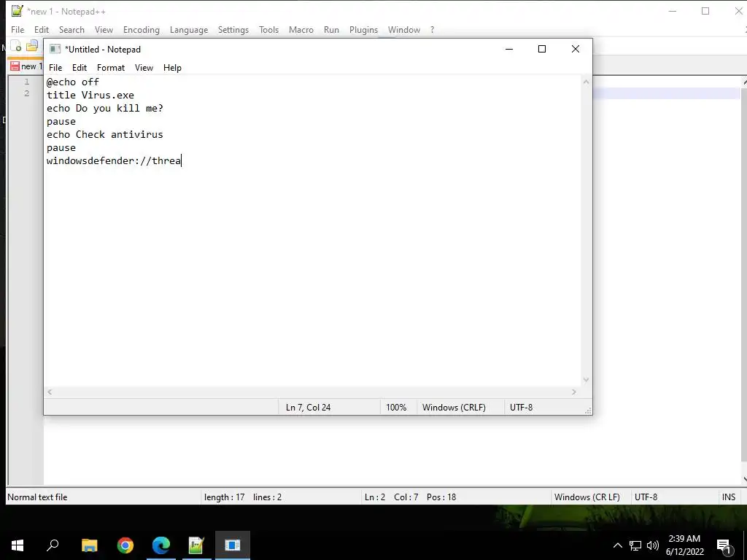
Task: Click 'Ln 7, Col 24' in Notepad status bar
Action: point(309,408)
